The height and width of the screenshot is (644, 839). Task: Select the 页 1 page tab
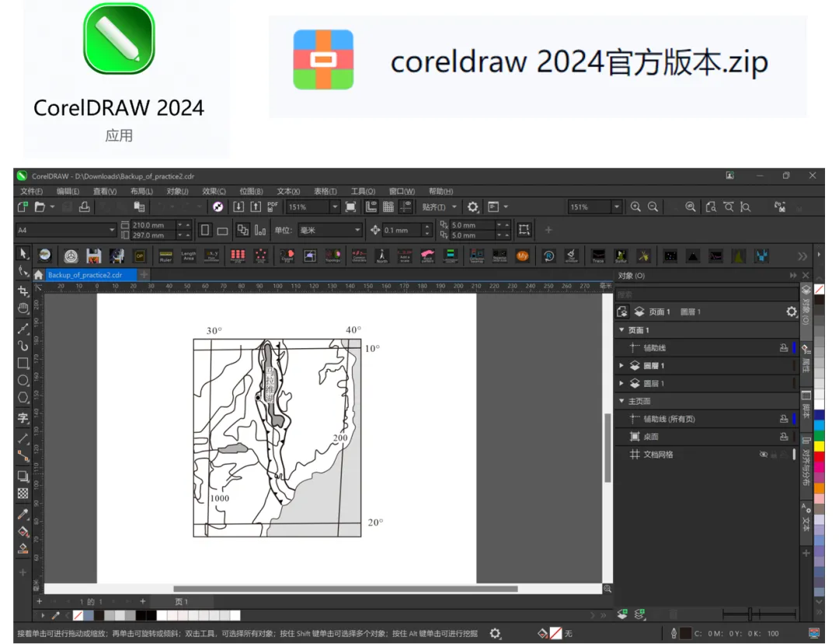[182, 602]
